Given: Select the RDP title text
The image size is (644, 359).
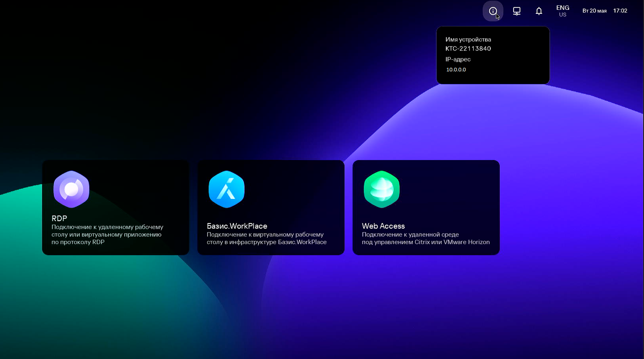Looking at the screenshot, I should point(59,219).
